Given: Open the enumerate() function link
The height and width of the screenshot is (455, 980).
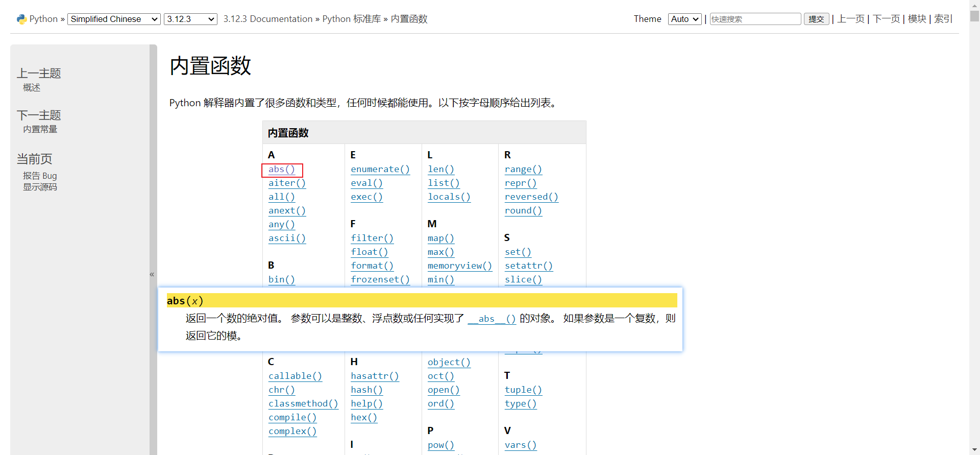Looking at the screenshot, I should click(380, 170).
